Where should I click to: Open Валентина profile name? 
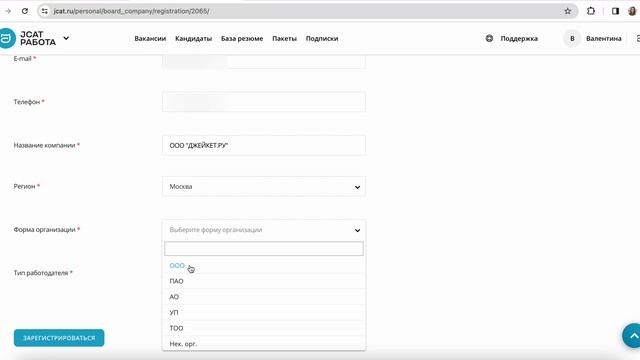pos(604,38)
